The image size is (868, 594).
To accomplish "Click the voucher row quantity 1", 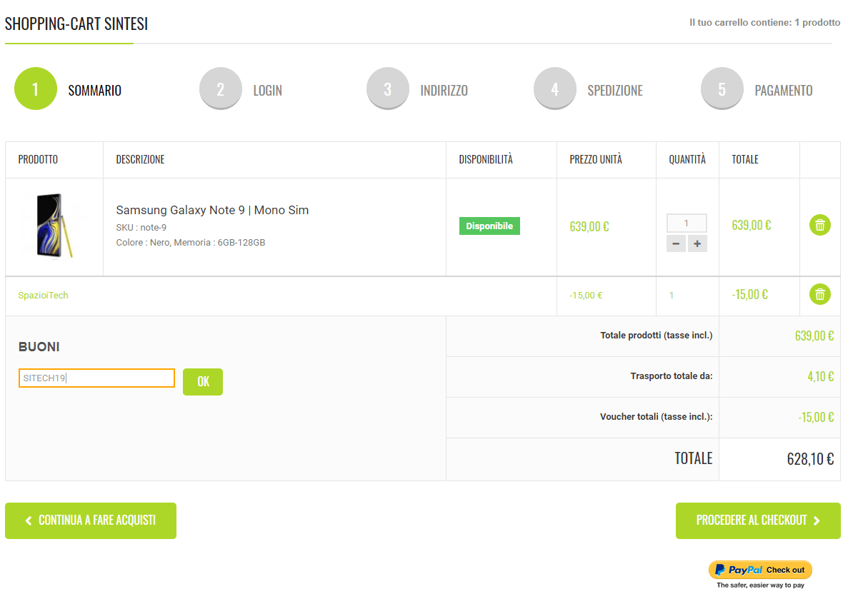I will pyautogui.click(x=672, y=295).
